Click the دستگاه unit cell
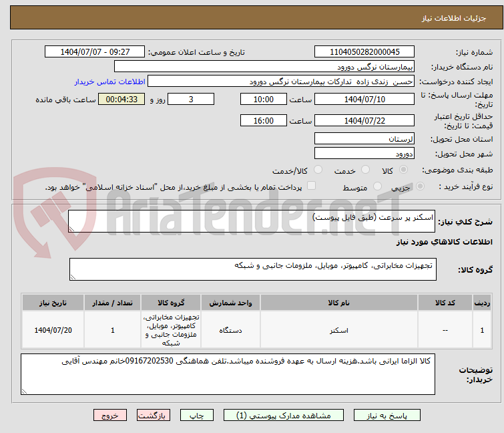Screen dimensions: 504x433 point(230,330)
